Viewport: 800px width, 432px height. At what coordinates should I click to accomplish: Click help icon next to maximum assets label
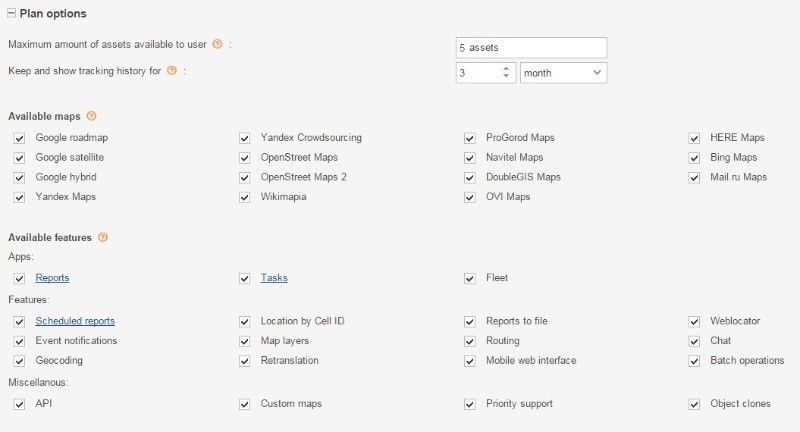217,45
